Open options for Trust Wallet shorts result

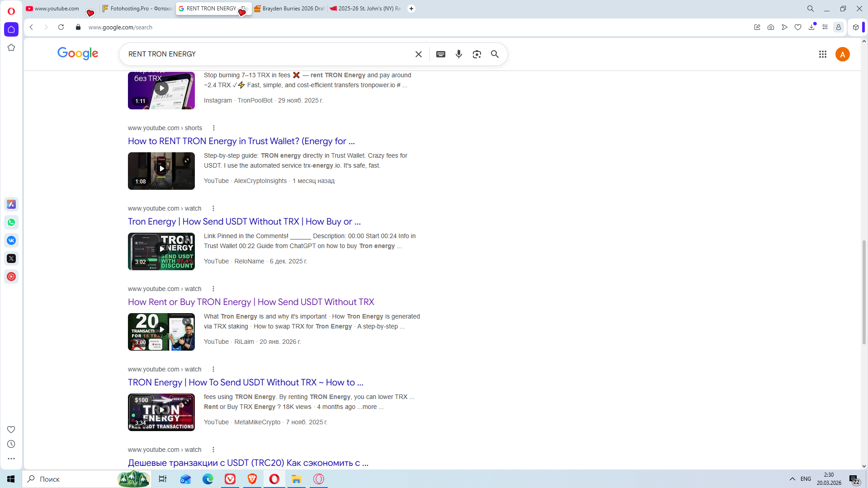[214, 128]
